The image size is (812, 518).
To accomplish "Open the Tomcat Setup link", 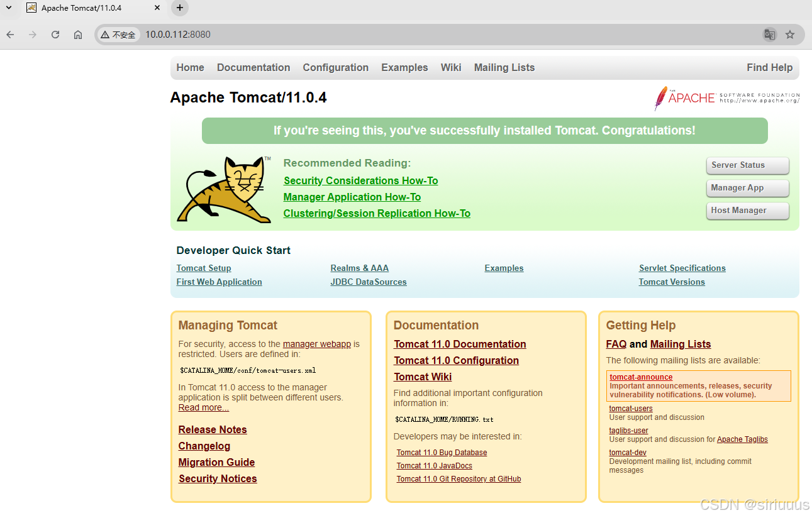I will (x=204, y=268).
